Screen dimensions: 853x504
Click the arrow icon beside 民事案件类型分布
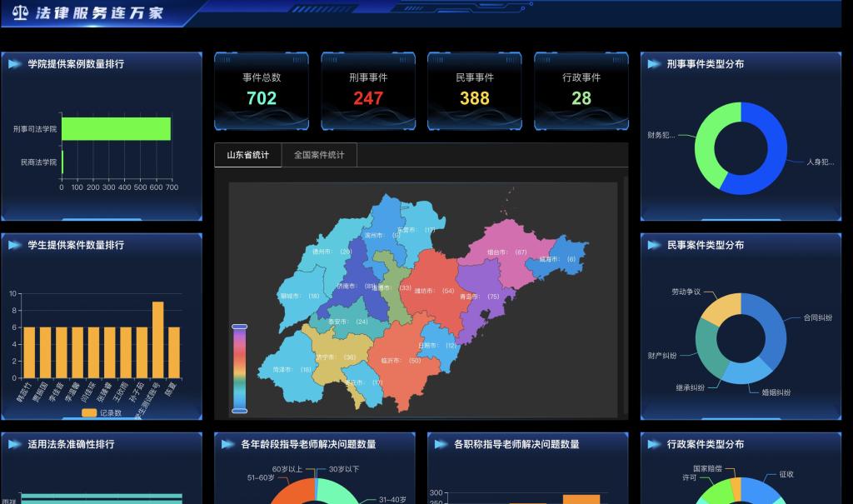click(x=653, y=246)
